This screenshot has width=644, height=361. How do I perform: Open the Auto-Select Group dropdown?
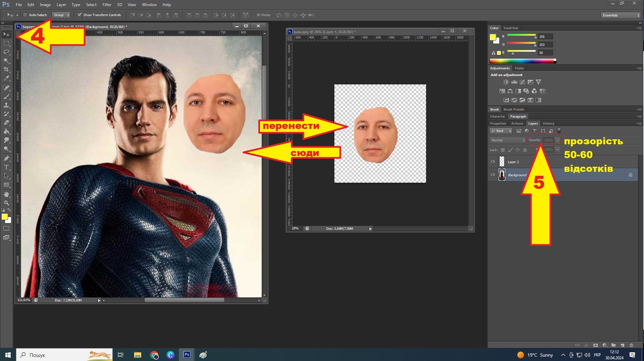coord(61,15)
